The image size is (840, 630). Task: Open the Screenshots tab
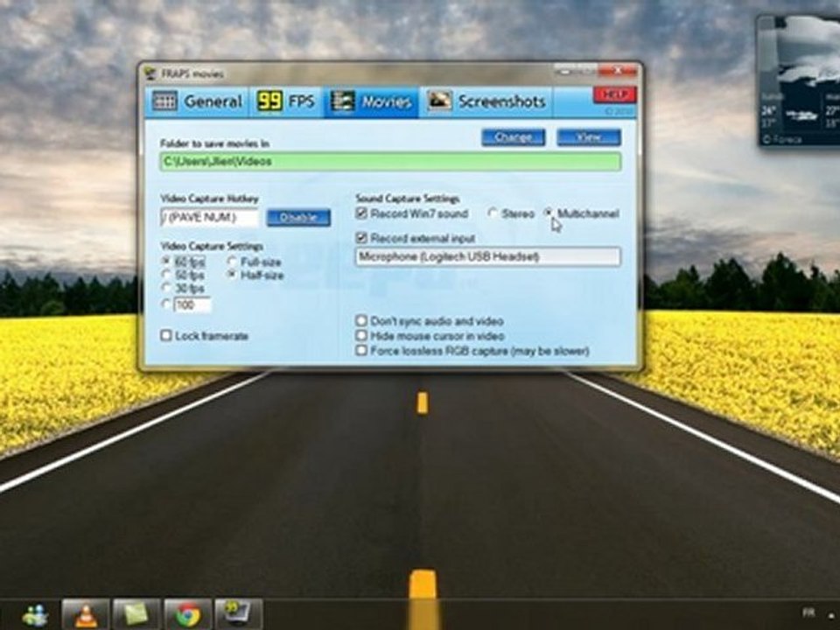click(486, 101)
